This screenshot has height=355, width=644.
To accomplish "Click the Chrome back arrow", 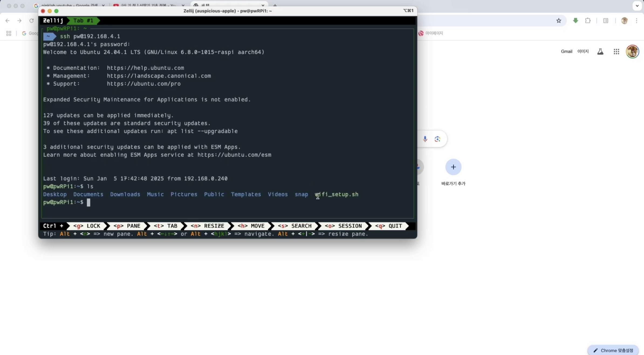I will pos(8,21).
